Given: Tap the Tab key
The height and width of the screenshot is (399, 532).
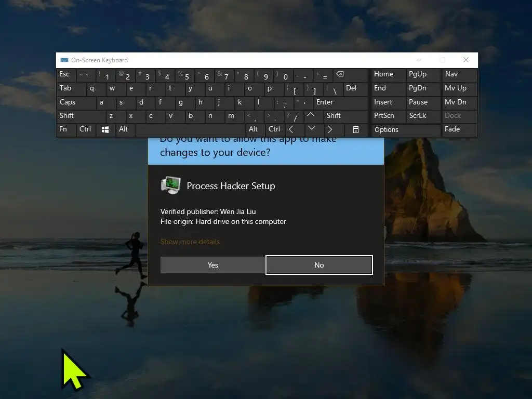Looking at the screenshot, I should click(71, 88).
